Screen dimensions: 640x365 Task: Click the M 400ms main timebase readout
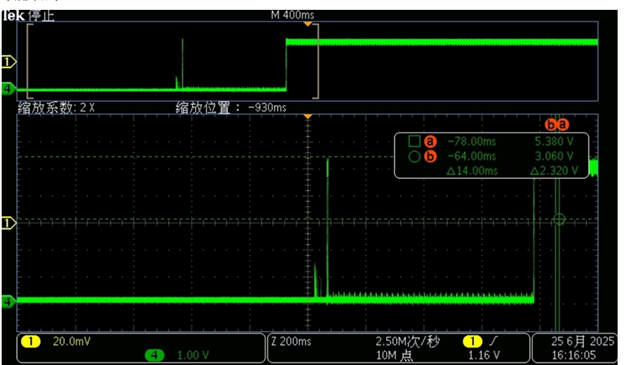coord(292,15)
